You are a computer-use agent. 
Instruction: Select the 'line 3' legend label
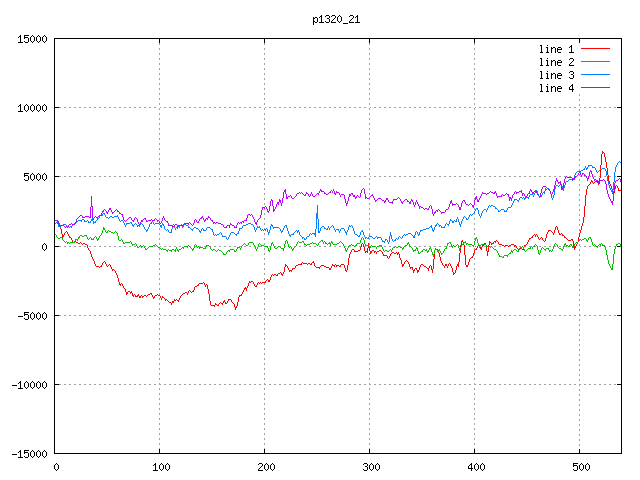point(556,75)
